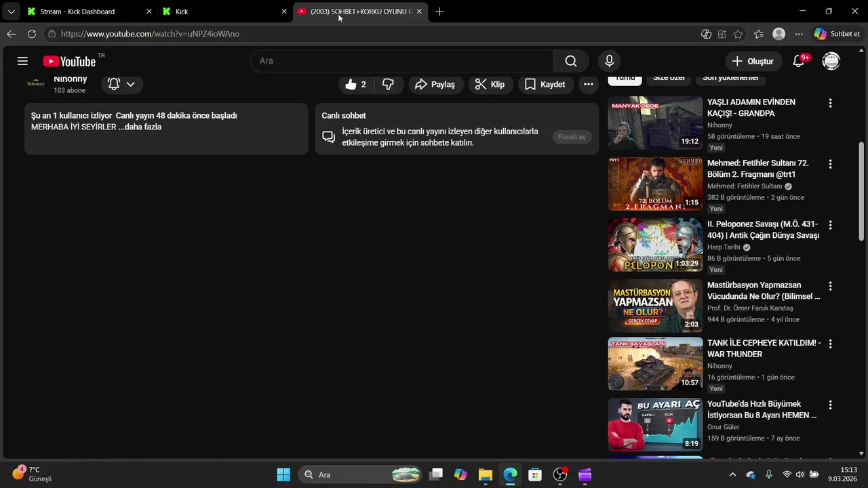This screenshot has width=868, height=488.
Task: Open options menu for Mehmed Fetihler video
Action: [x=830, y=164]
